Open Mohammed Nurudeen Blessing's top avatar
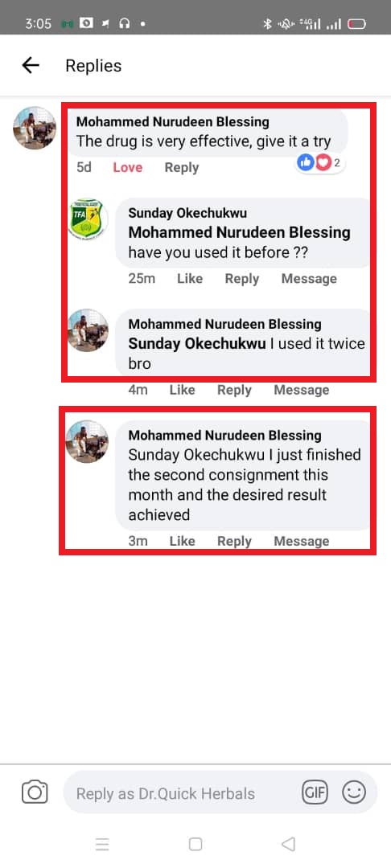Viewport: 391px width, 868px height. pyautogui.click(x=35, y=128)
